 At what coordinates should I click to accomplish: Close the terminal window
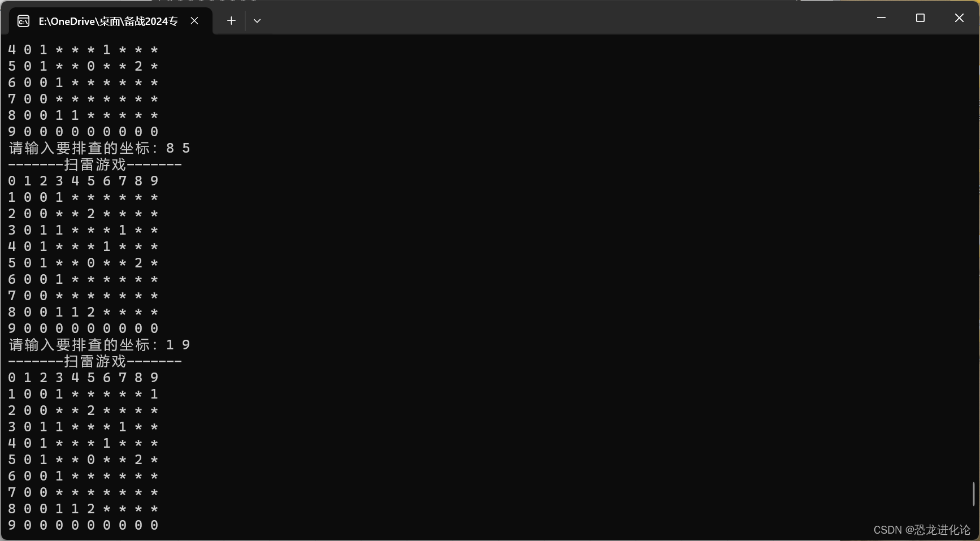point(959,18)
